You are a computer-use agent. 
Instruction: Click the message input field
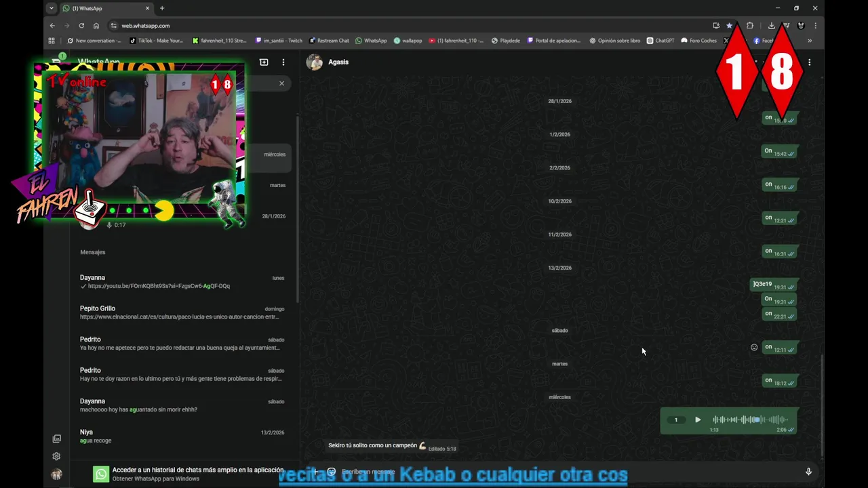click(x=570, y=472)
